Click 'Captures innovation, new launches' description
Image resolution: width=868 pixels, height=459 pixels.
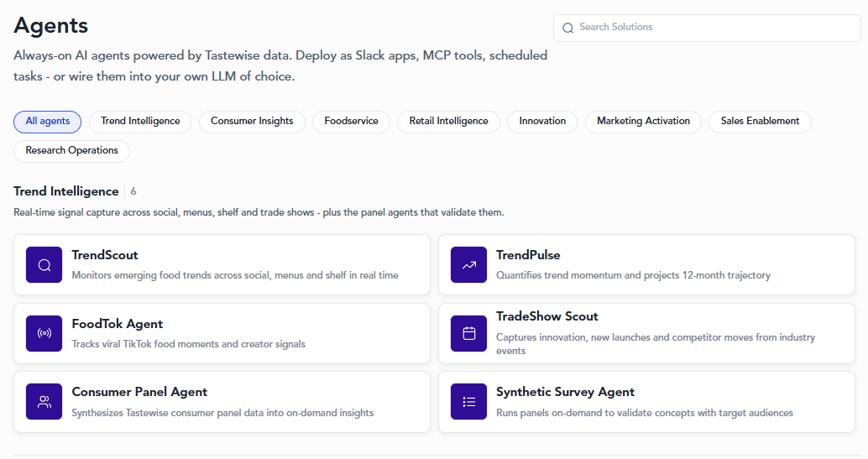656,344
